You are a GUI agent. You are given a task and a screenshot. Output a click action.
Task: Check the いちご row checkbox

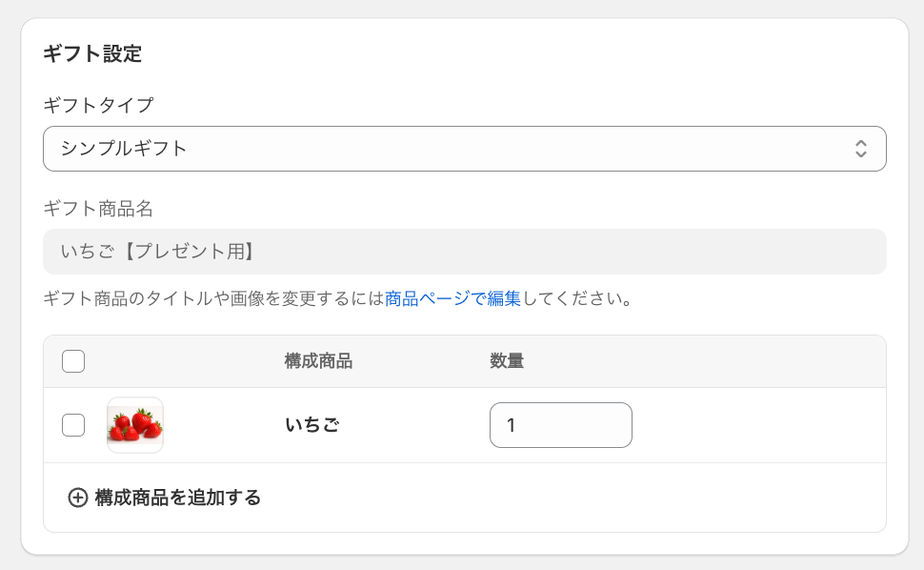coord(73,425)
